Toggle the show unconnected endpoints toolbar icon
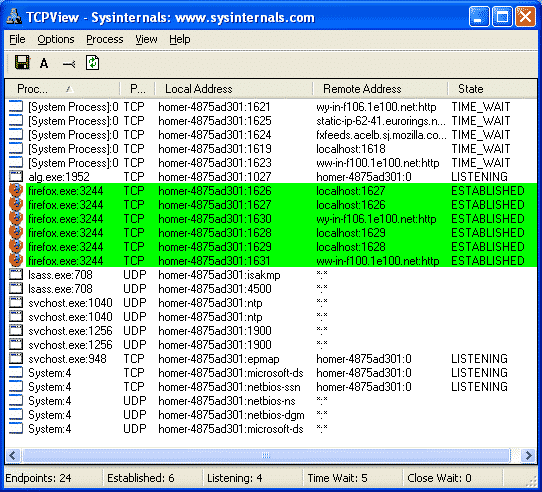 point(69,64)
